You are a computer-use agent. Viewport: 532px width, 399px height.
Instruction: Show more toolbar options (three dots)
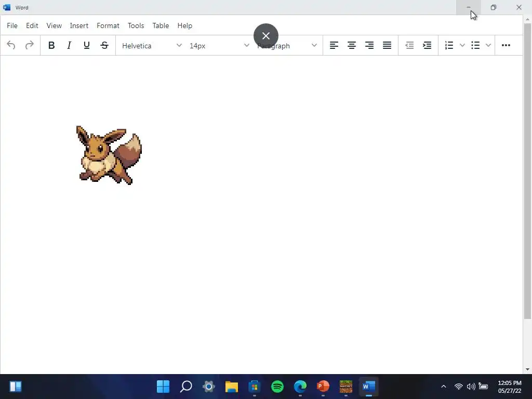click(506, 45)
